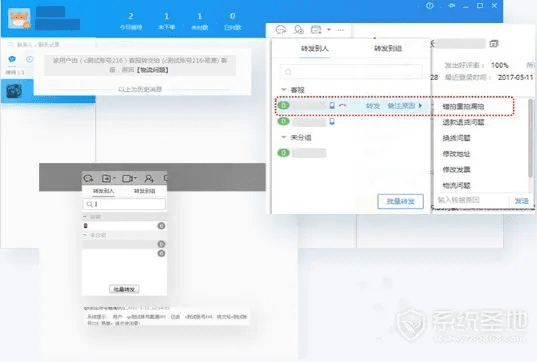Open the 备注原因 submenu arrow
The image size is (537, 362).
tap(420, 106)
